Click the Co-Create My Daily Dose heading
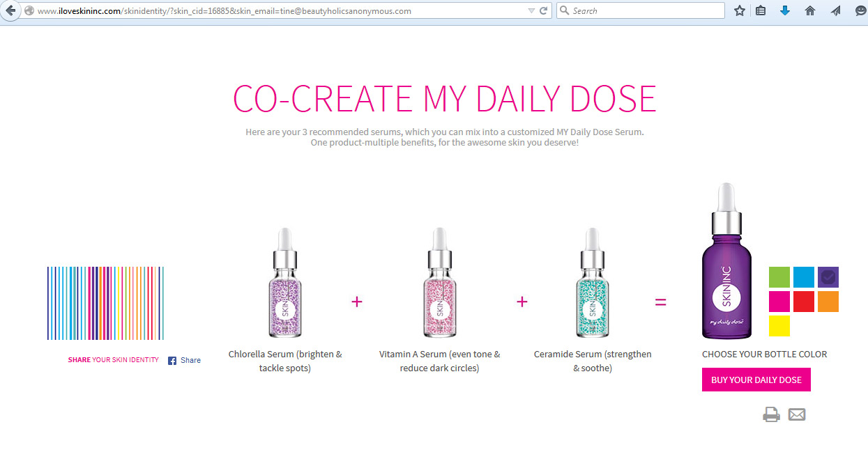This screenshot has width=868, height=475. coord(445,98)
